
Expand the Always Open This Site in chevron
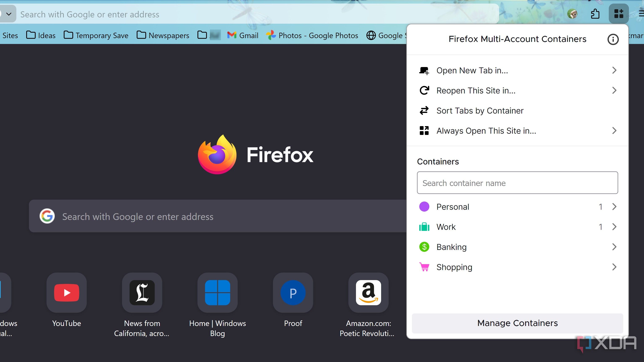[x=614, y=131]
